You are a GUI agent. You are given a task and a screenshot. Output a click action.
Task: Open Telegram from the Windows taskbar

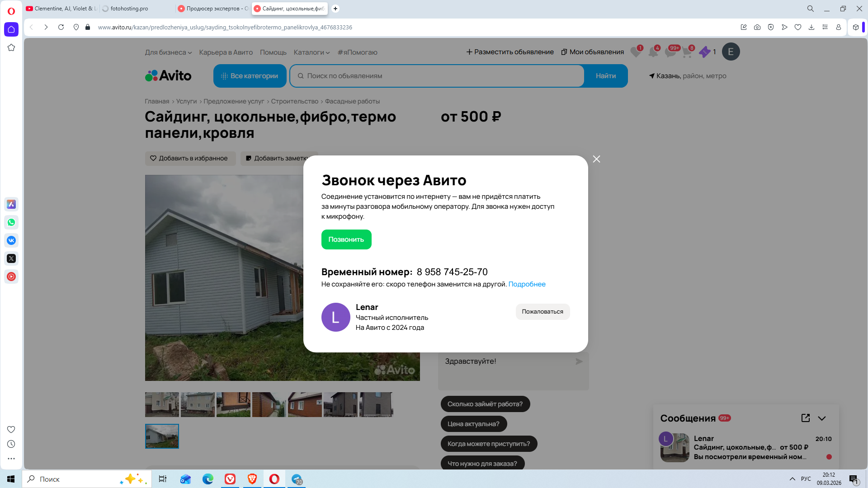[297, 479]
